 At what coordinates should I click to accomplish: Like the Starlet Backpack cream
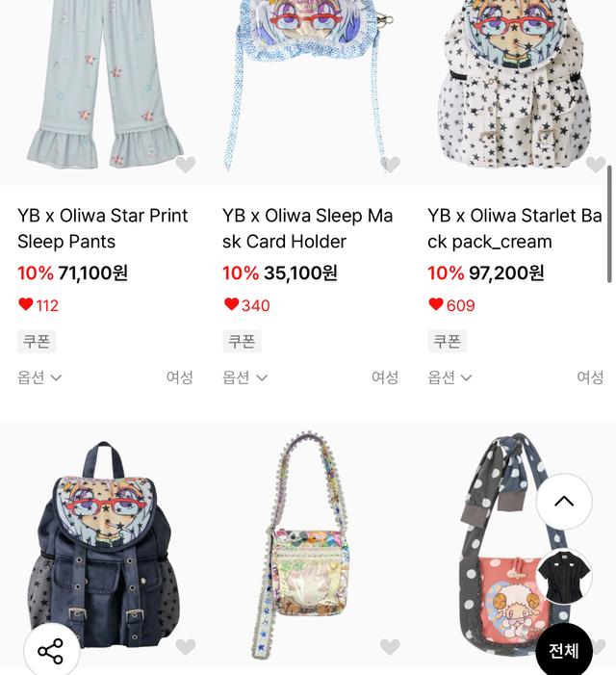[596, 164]
